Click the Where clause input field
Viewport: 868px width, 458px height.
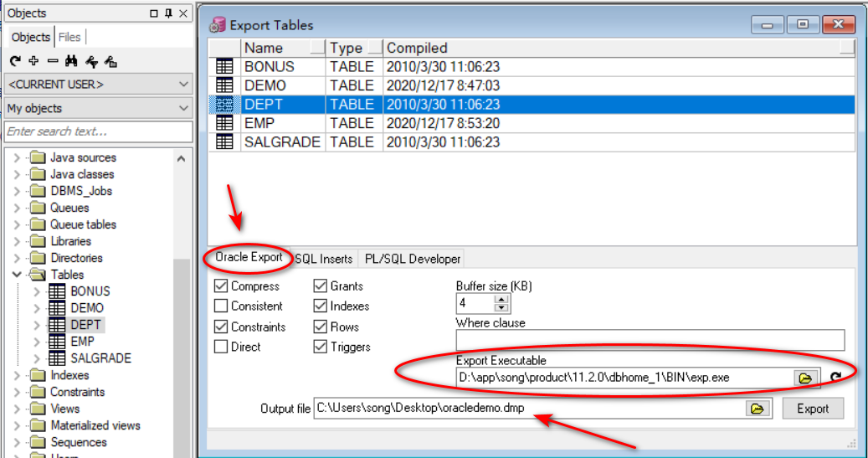(650, 340)
